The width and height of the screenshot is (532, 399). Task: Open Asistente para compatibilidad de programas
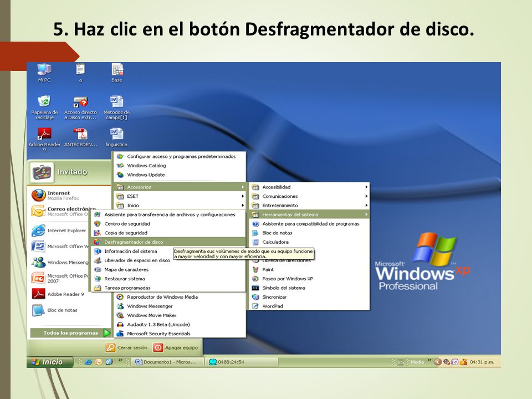pos(309,223)
